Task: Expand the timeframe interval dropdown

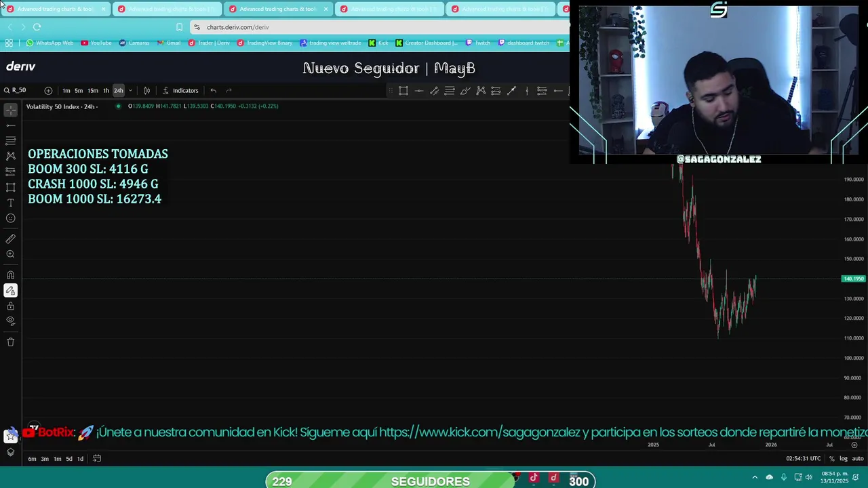Action: click(130, 90)
